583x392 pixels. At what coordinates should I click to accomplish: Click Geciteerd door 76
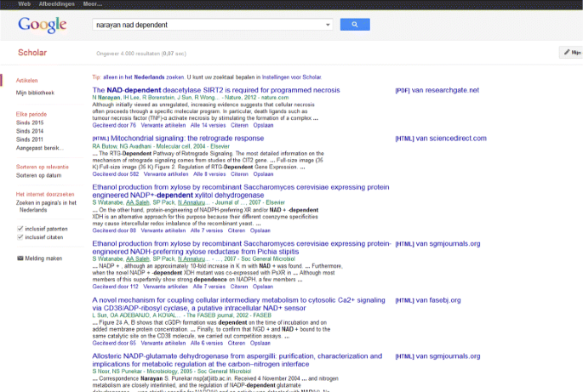tap(114, 125)
